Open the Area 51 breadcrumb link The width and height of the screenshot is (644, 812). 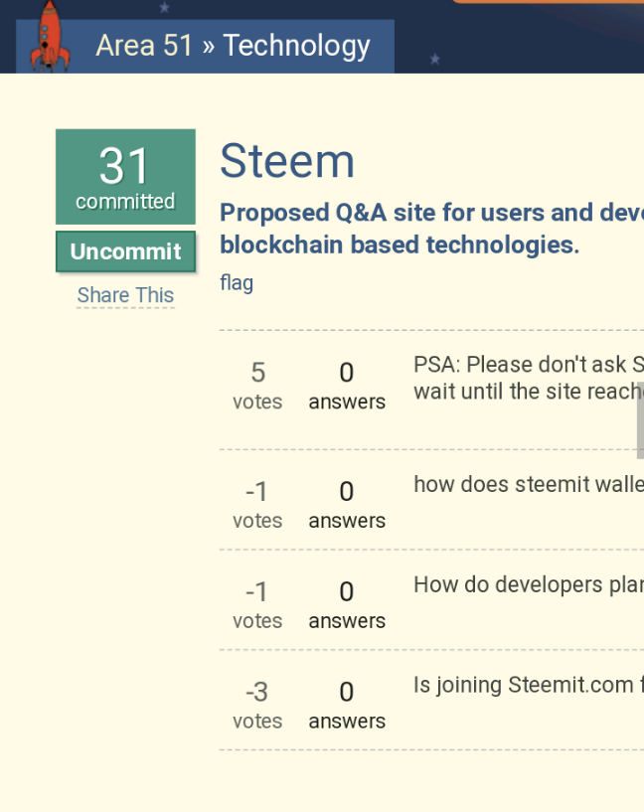coord(144,45)
